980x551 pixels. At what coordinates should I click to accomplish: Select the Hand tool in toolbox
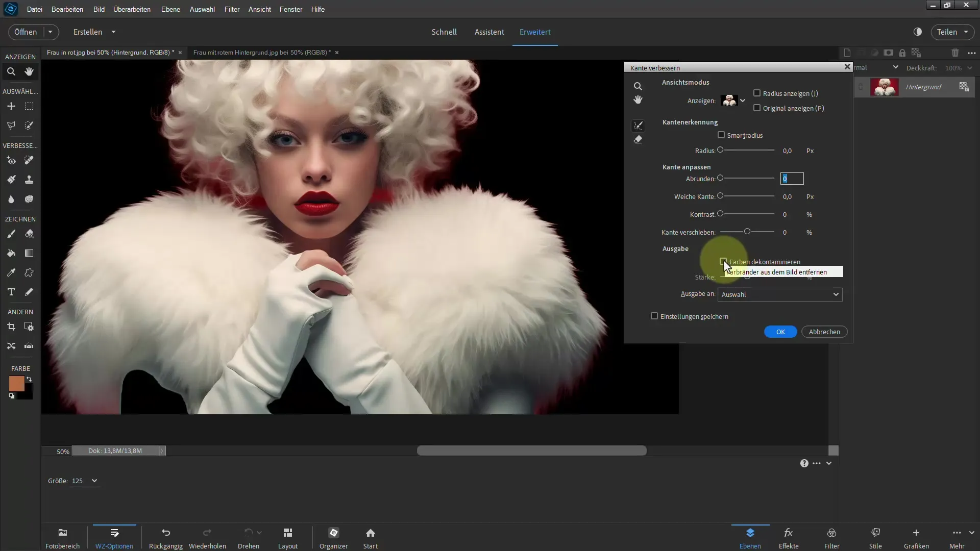pyautogui.click(x=29, y=72)
